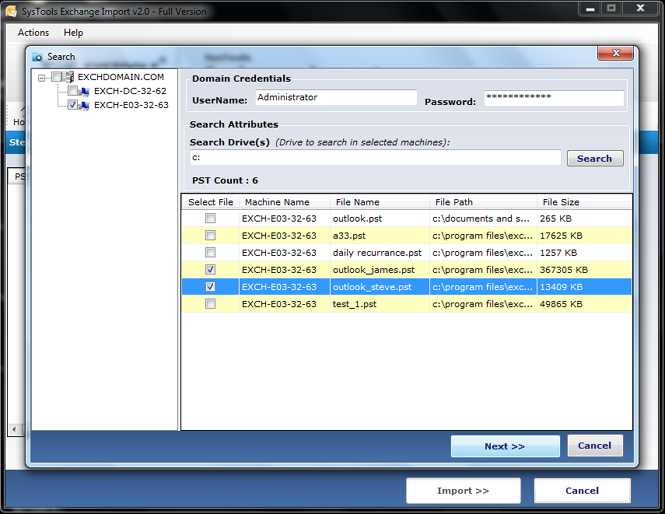Viewport: 665px width, 514px height.
Task: Sort by Machine Name column header
Action: (x=285, y=202)
